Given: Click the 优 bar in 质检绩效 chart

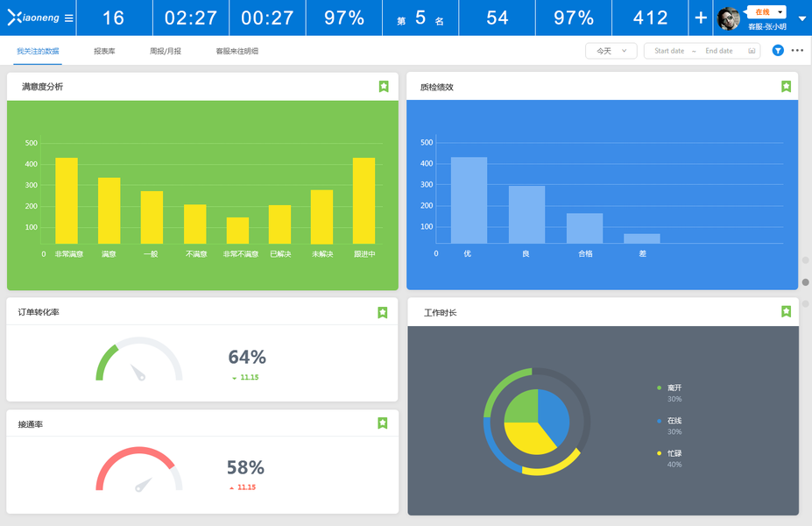Looking at the screenshot, I should (469, 200).
